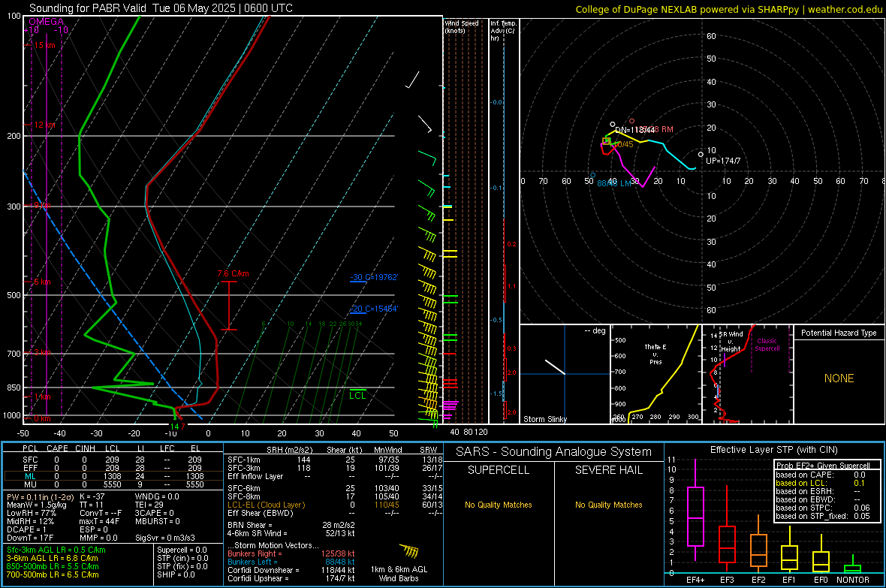Click the 'based on STPC:' row
This screenshot has width=886, height=588.
tap(823, 508)
